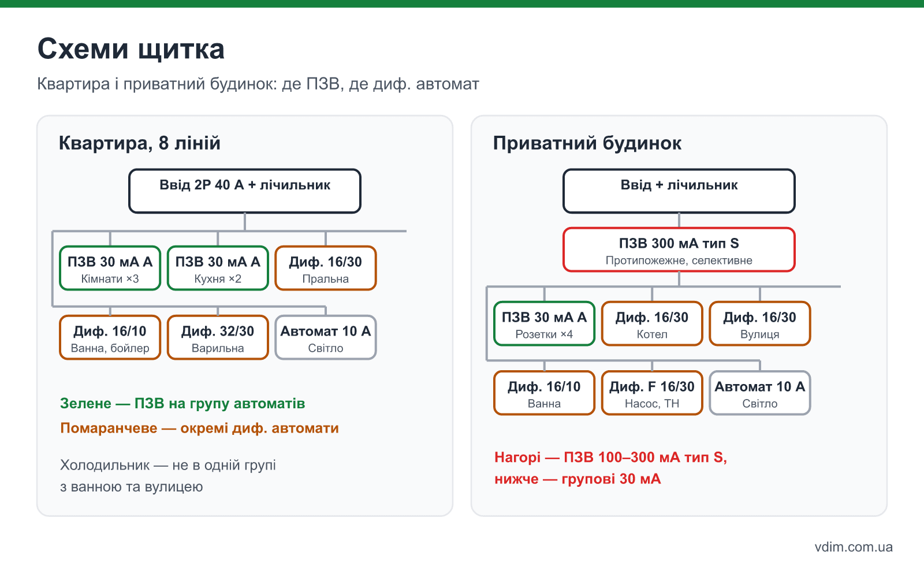
Task: Click the "Приватний будинок" panel title
Action: point(587,143)
